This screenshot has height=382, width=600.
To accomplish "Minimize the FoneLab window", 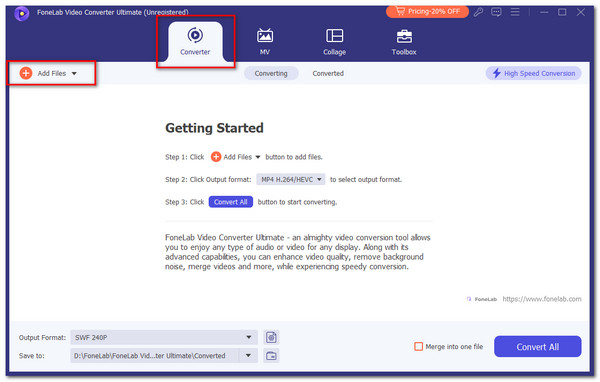I will click(x=544, y=12).
